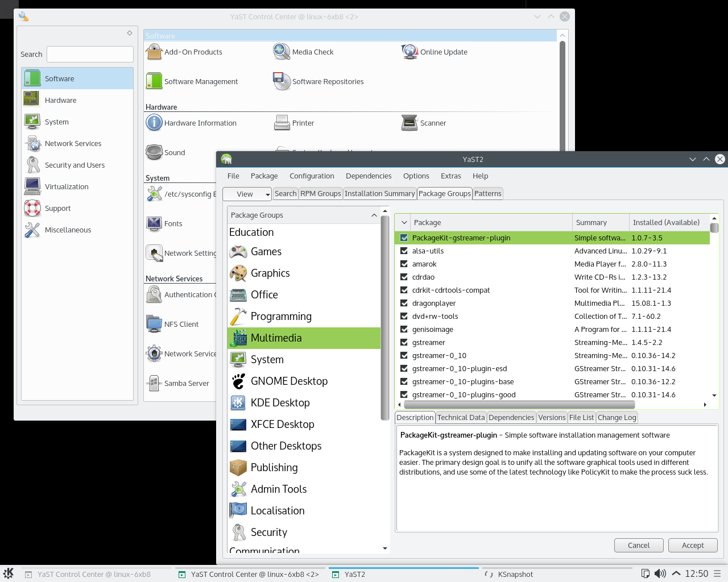The image size is (728, 582).
Task: Open the Technical Data tab
Action: tap(461, 418)
